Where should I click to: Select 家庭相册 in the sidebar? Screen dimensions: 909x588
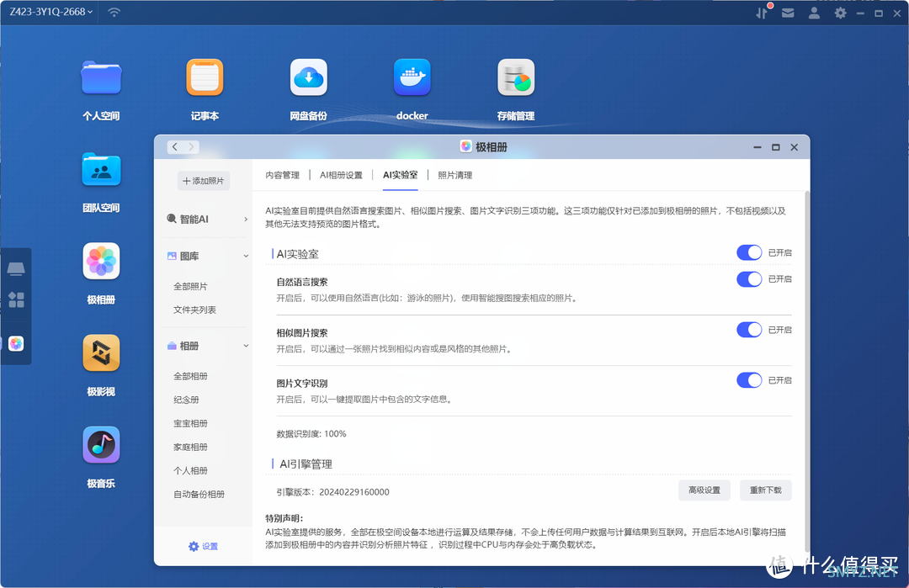tap(190, 448)
